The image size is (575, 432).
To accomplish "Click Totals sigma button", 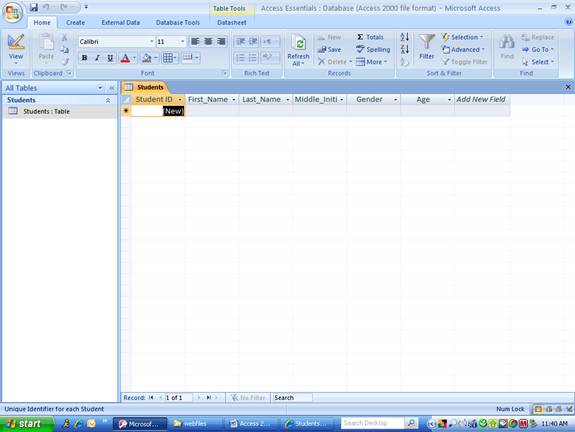I will pyautogui.click(x=370, y=37).
